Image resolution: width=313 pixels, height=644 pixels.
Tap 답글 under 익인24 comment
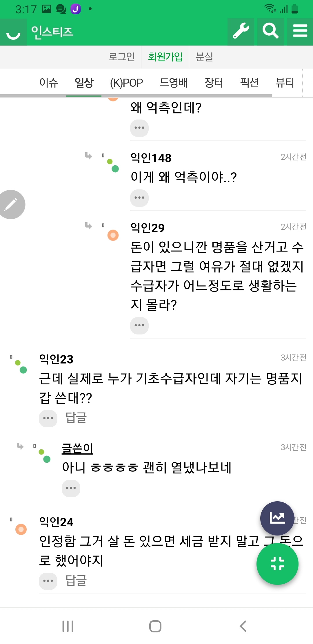coord(76,581)
